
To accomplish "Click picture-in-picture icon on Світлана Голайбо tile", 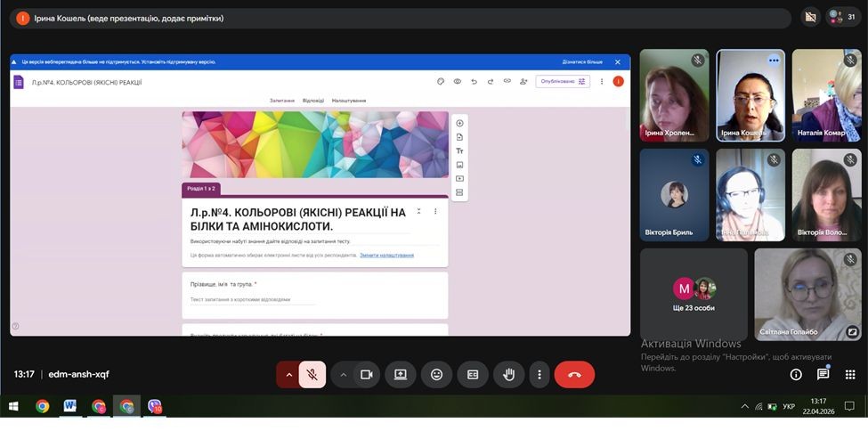I will pos(853,332).
